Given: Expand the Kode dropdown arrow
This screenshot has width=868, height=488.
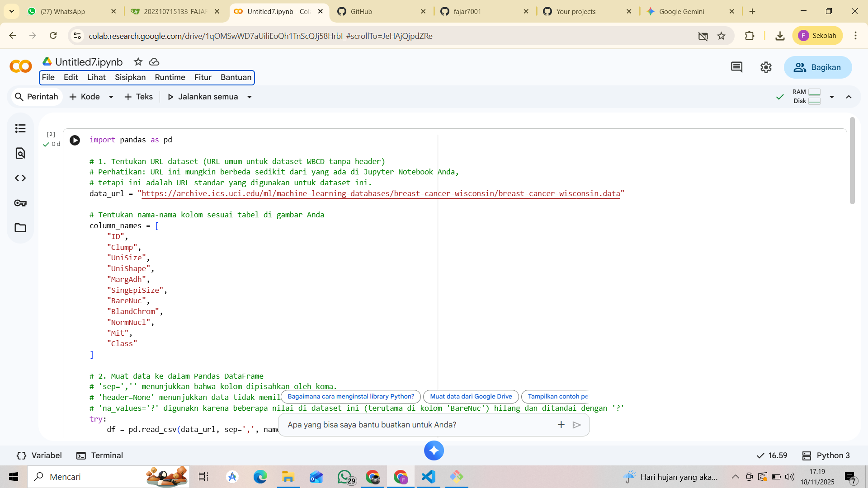Looking at the screenshot, I should pyautogui.click(x=111, y=97).
